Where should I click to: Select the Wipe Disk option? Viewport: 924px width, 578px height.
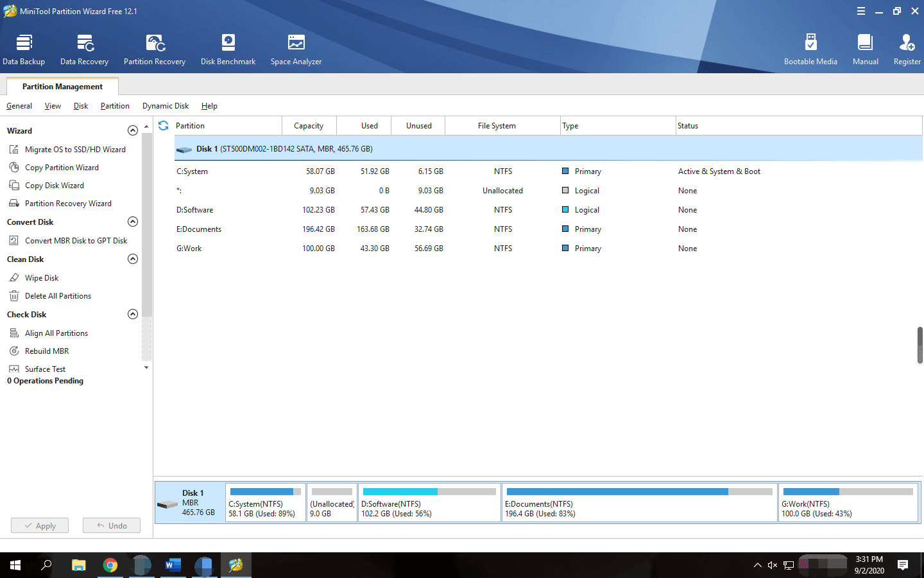[x=41, y=277]
